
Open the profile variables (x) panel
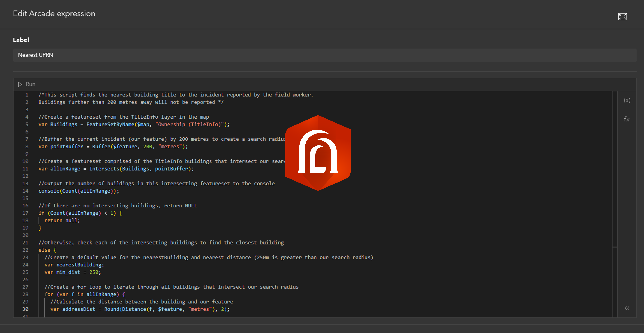(x=627, y=100)
